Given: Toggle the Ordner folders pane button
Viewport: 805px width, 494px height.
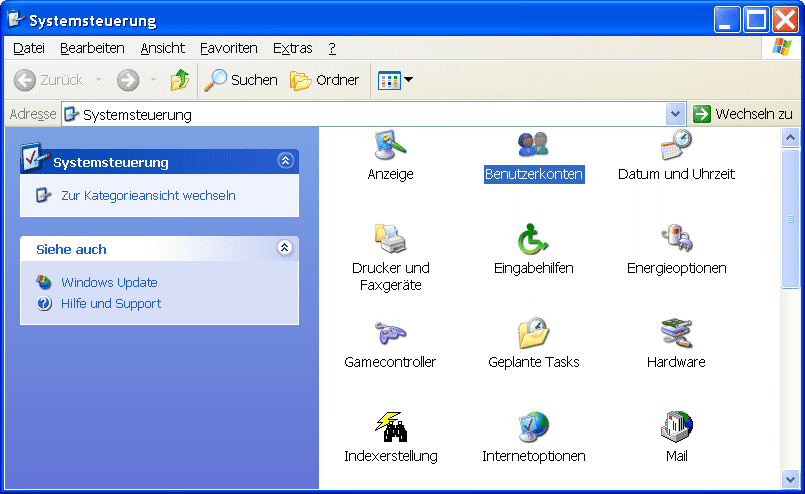Looking at the screenshot, I should click(x=324, y=80).
